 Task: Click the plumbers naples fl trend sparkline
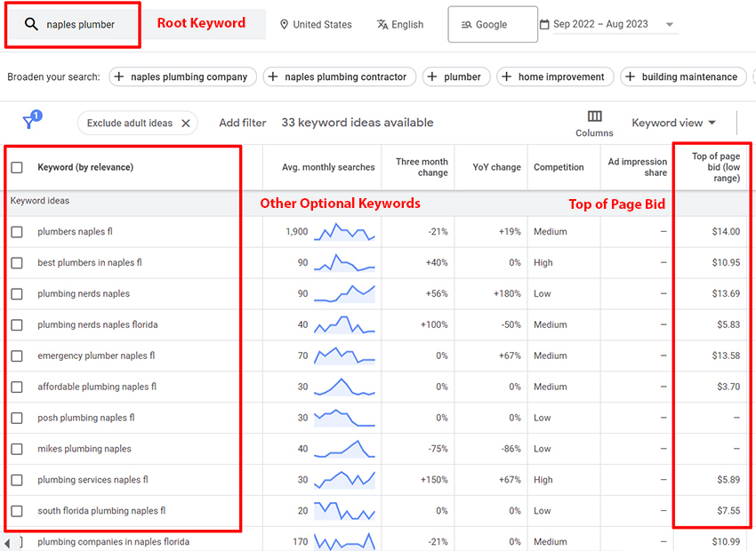[344, 232]
